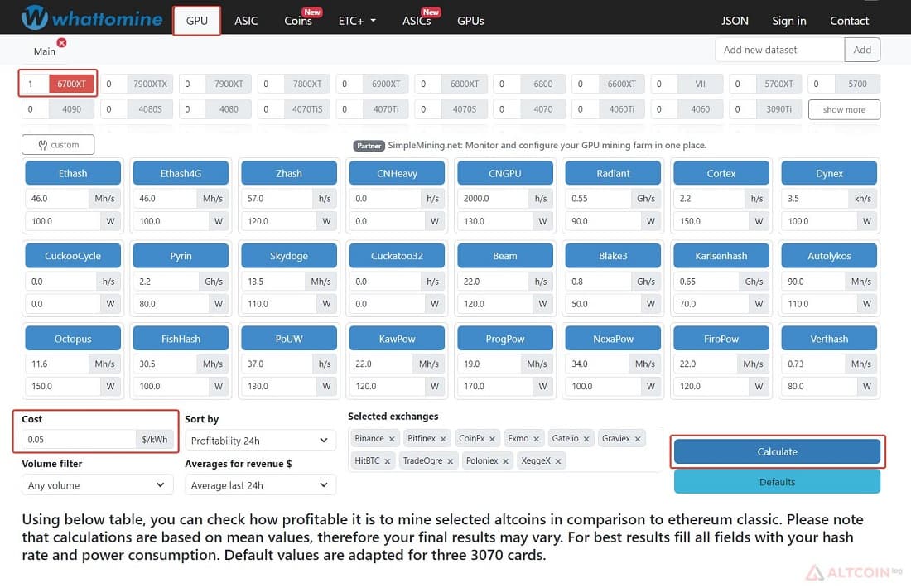
Task: Click the electricity Cost input field
Action: coord(79,439)
